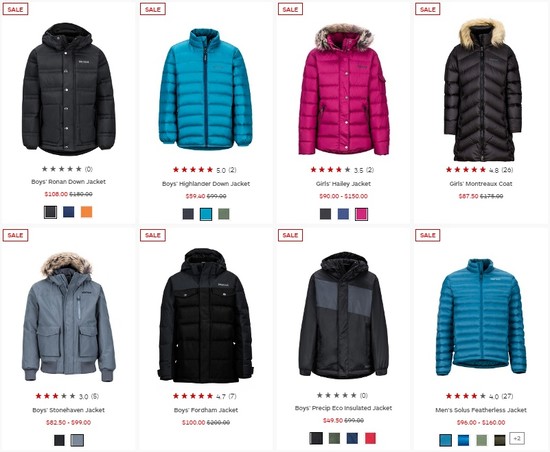
Task: View the Boys' Precip Eco Insulated Jacket image
Action: tap(344, 315)
